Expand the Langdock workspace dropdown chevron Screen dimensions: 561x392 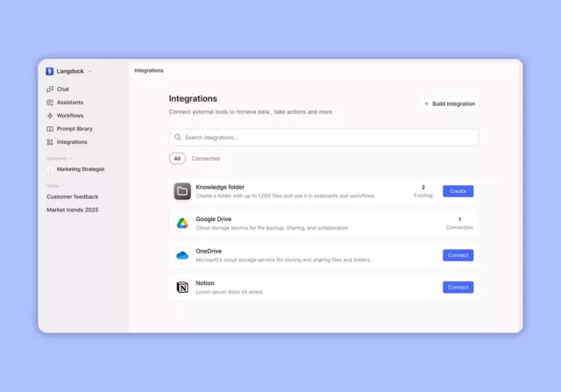coord(89,71)
